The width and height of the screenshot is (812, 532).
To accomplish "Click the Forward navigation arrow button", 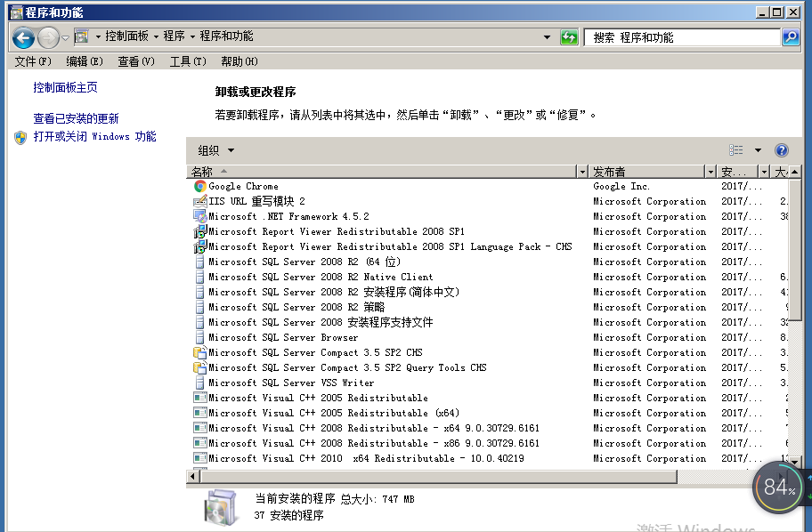I will [x=49, y=37].
